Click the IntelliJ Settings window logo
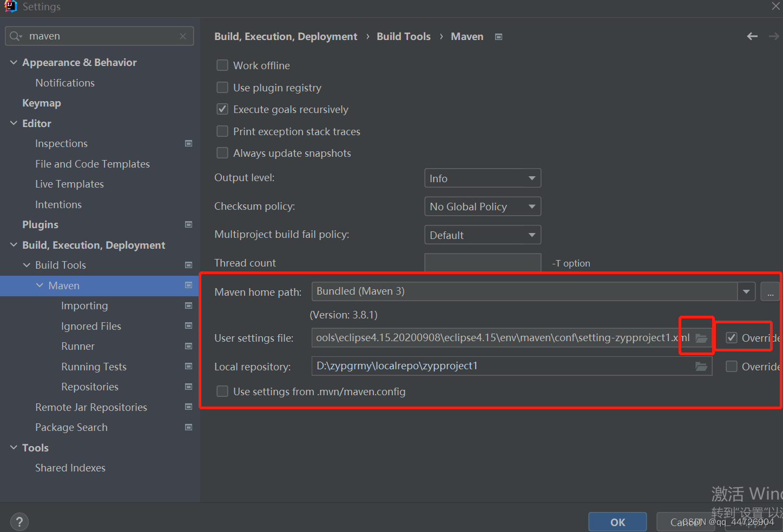This screenshot has height=532, width=783. [x=11, y=6]
